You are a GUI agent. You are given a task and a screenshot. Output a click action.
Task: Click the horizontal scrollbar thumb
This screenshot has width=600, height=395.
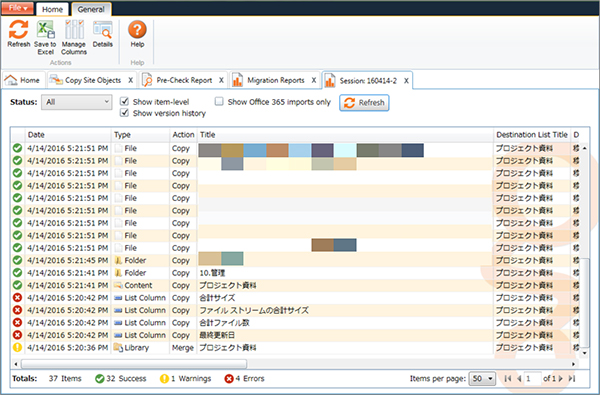pyautogui.click(x=134, y=364)
